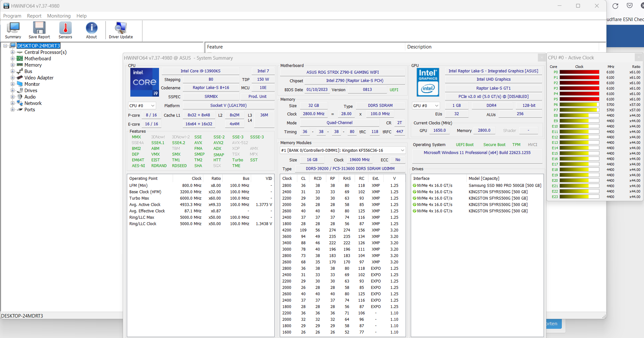This screenshot has width=644, height=338.
Task: Open the GPU #0 selector dropdown
Action: (x=426, y=106)
